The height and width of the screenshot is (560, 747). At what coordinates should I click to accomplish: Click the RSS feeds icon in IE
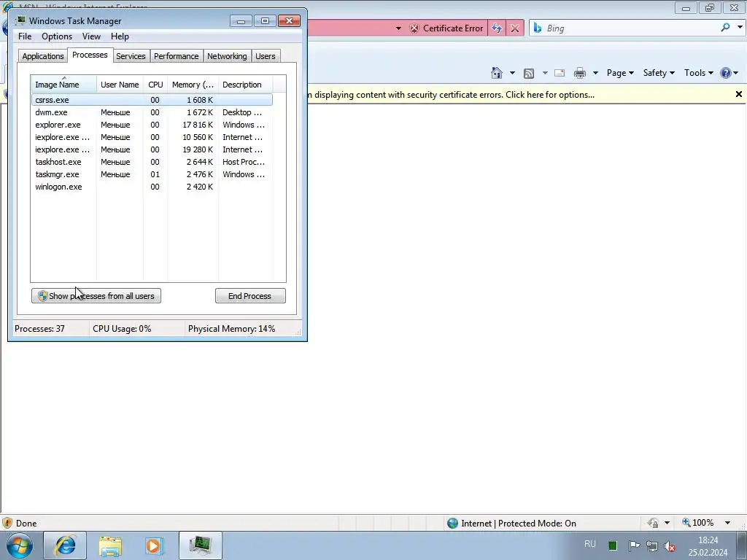tap(529, 73)
